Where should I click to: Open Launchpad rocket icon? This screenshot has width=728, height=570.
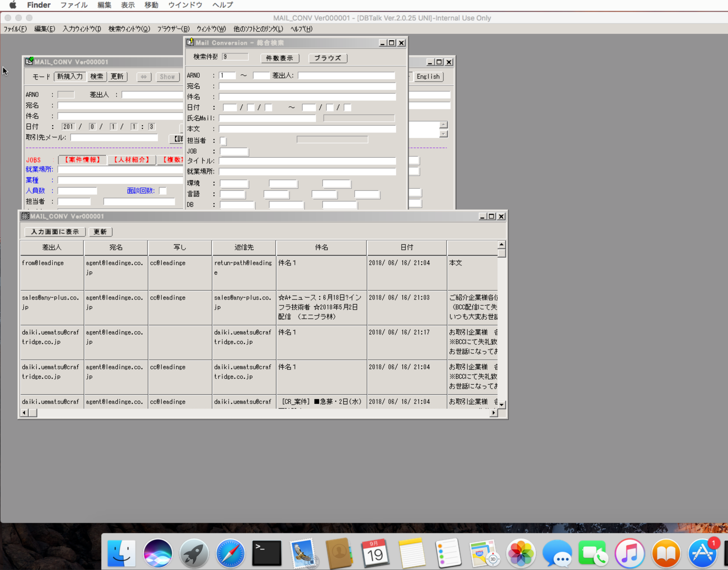pyautogui.click(x=194, y=553)
